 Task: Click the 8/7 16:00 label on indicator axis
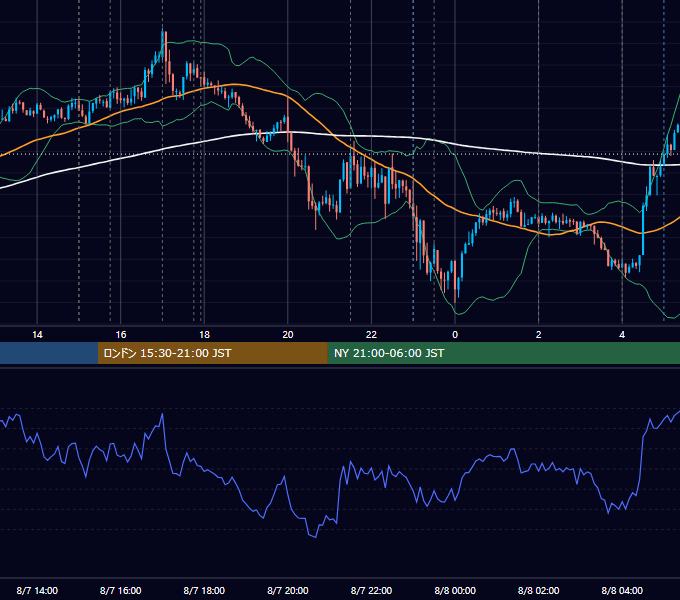[121, 590]
